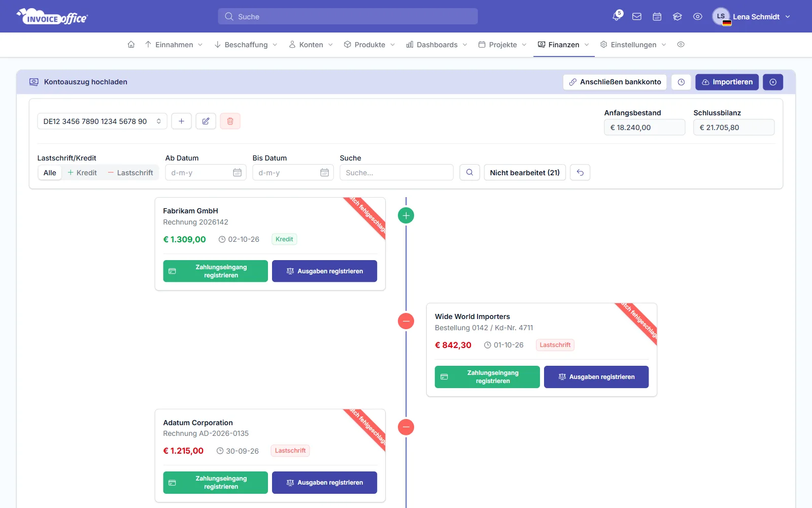Click Anschließen bankkonto button
The width and height of the screenshot is (812, 508).
(x=615, y=82)
